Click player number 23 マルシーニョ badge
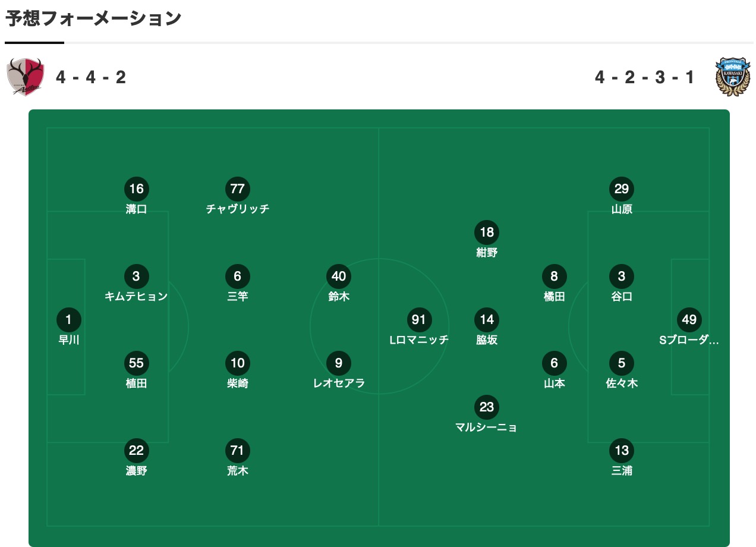 tap(486, 407)
